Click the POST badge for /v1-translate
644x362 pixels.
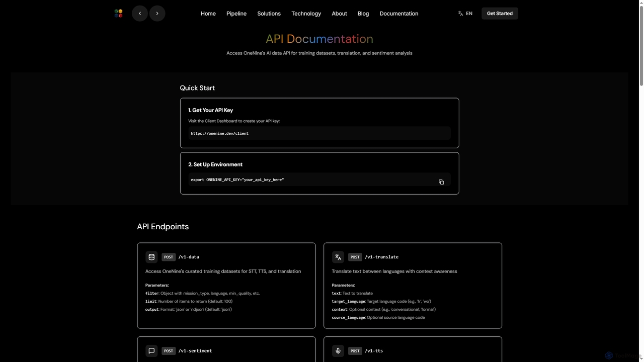(x=355, y=257)
